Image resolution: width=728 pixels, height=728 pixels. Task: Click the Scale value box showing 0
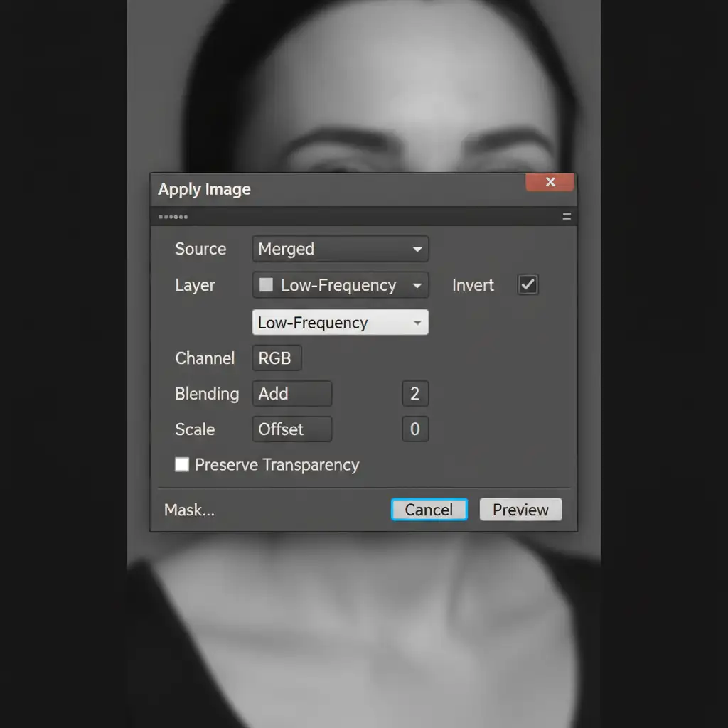415,429
